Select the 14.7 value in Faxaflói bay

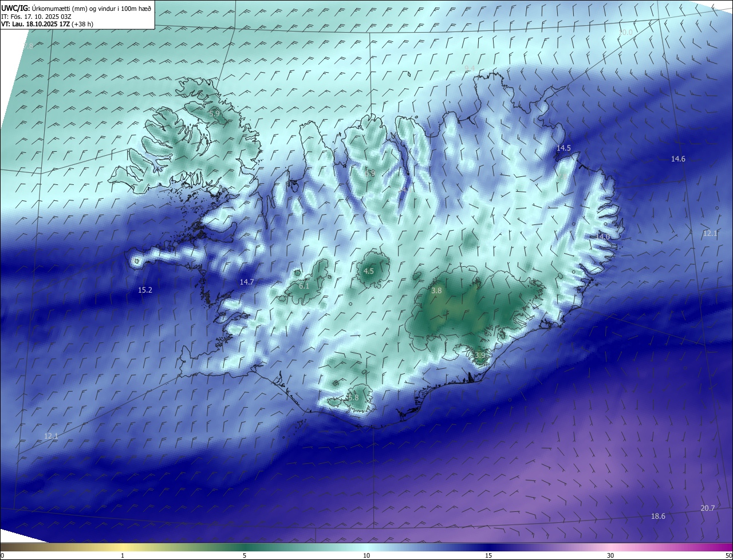247,282
